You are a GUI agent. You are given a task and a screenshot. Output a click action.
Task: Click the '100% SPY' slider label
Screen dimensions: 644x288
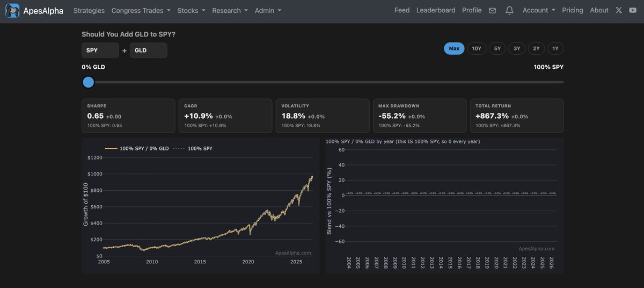coord(548,67)
